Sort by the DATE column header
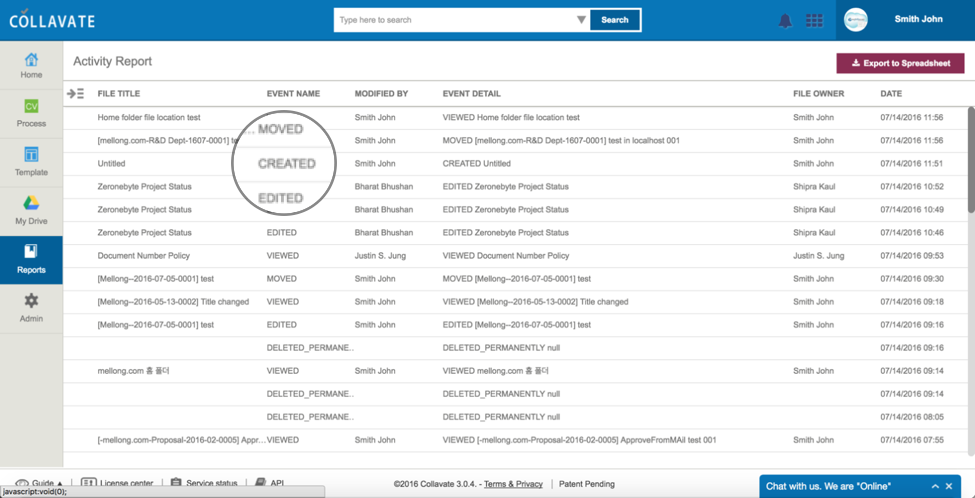975x498 pixels. pos(890,94)
